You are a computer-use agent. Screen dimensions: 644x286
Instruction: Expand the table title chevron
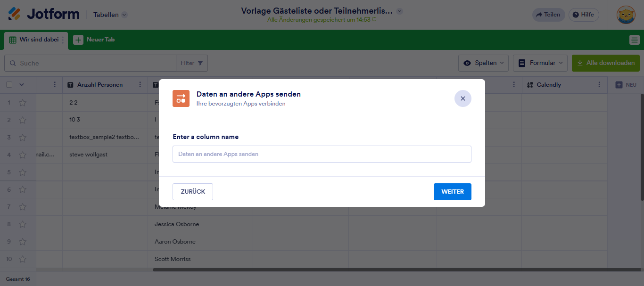400,11
